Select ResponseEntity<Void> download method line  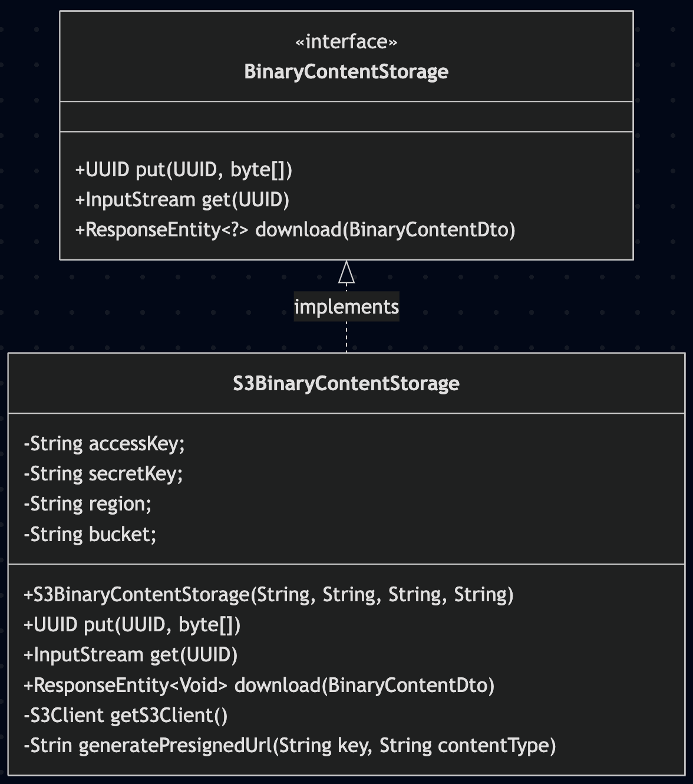259,686
